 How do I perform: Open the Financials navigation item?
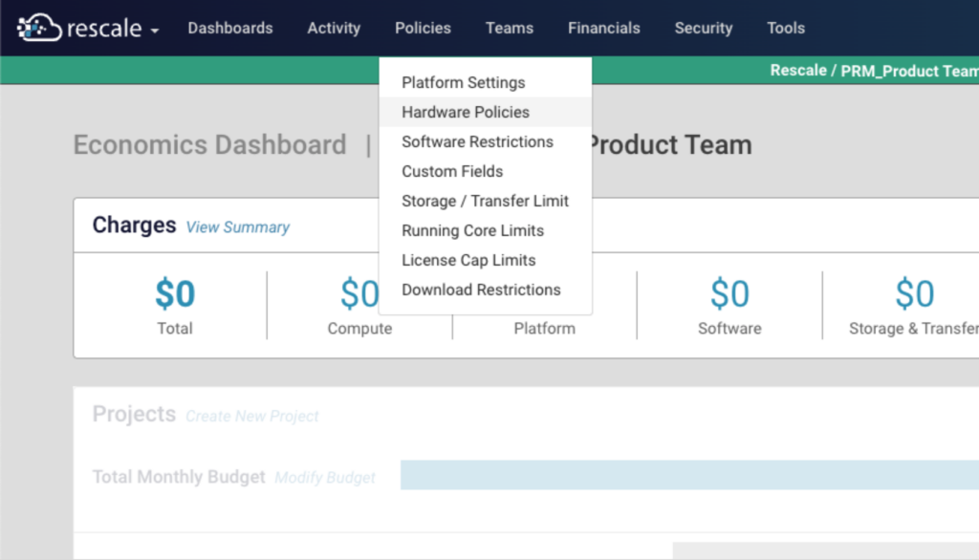(x=603, y=28)
